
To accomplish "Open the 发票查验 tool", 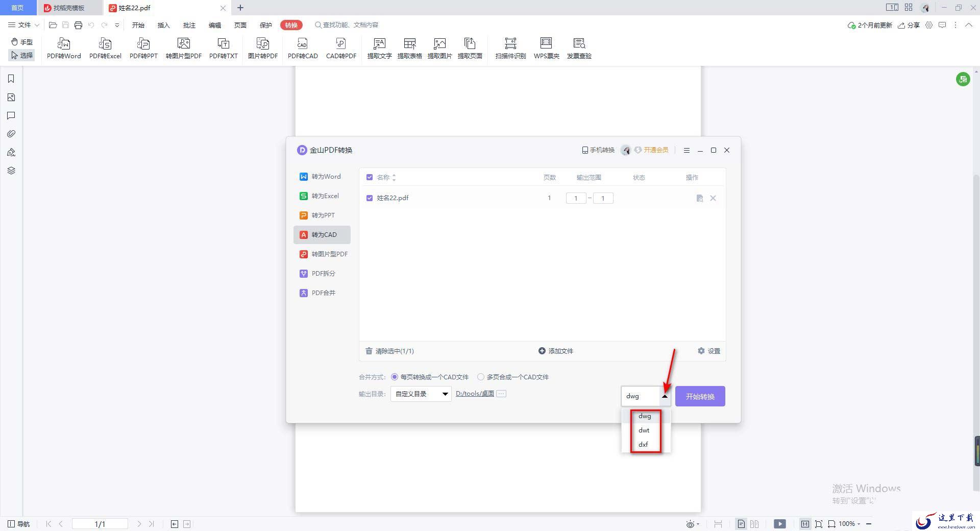I will [579, 49].
